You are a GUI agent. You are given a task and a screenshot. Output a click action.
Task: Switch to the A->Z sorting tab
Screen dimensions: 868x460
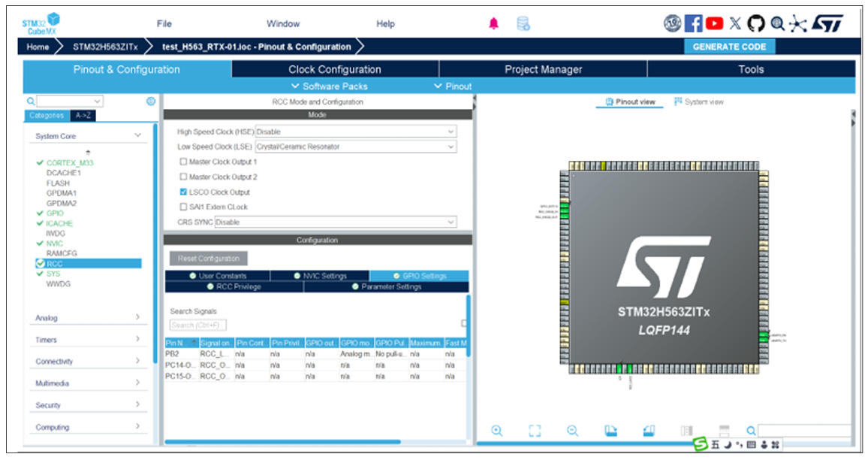tap(83, 115)
